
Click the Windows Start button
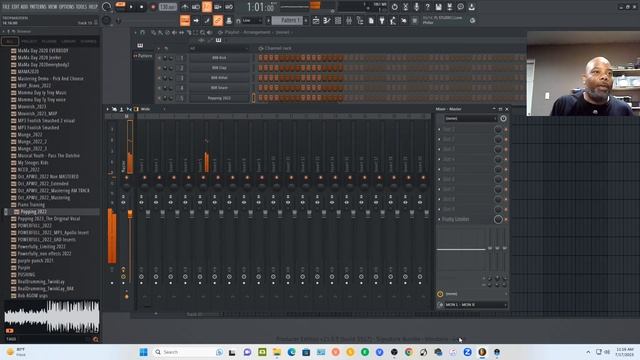pyautogui.click(x=143, y=352)
